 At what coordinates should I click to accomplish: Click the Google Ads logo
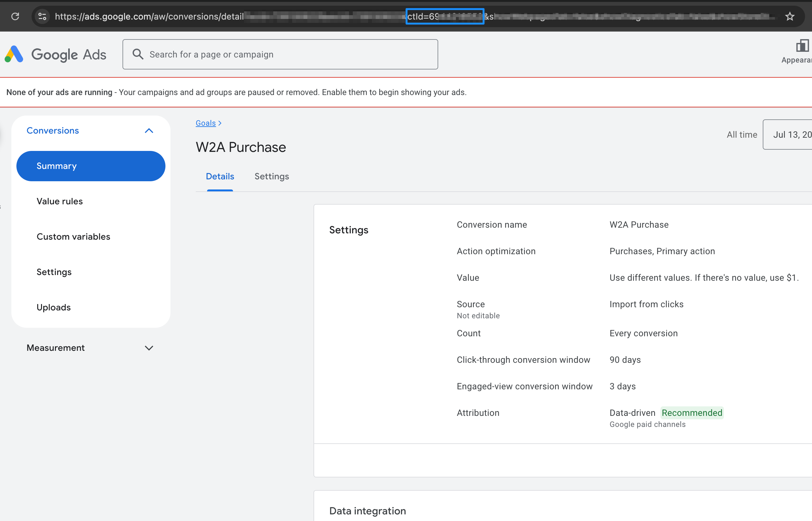coord(56,54)
